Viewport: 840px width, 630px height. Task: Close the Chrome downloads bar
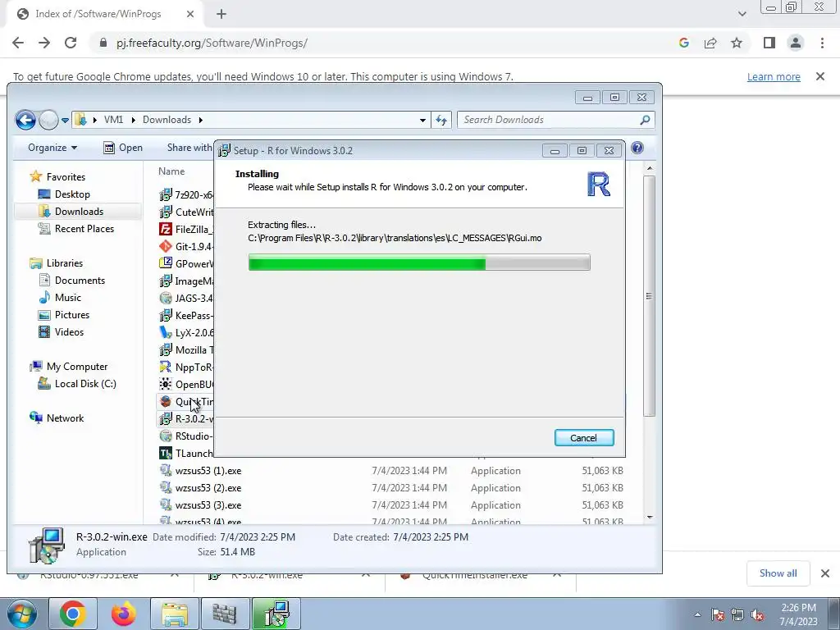click(x=825, y=573)
